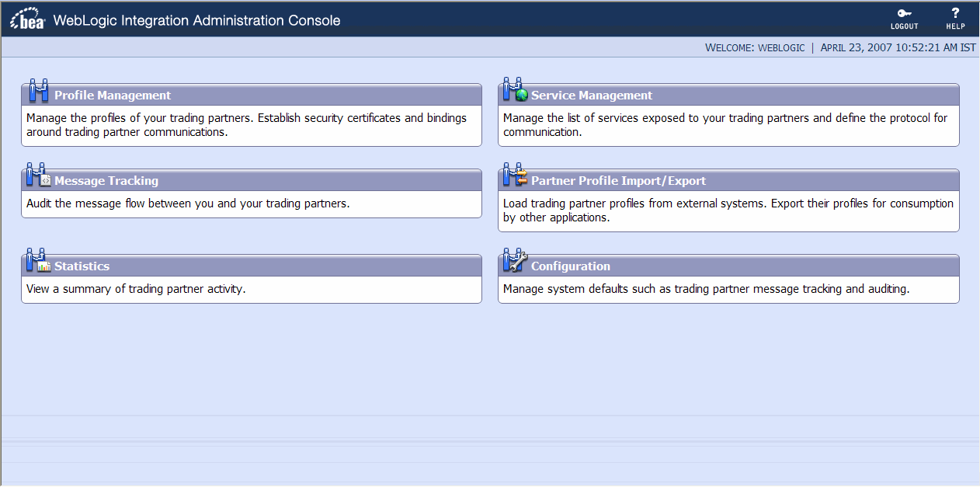
Task: Click the 'Manage the list of services' description
Action: [725, 125]
